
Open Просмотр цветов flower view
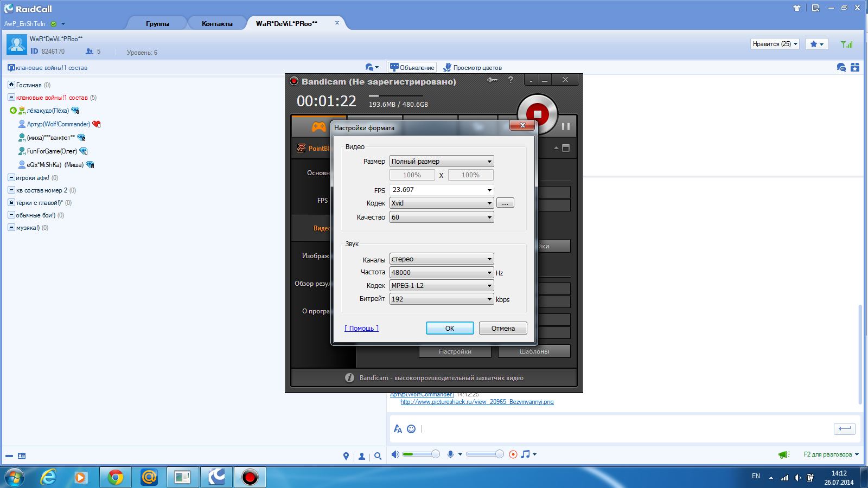[472, 67]
